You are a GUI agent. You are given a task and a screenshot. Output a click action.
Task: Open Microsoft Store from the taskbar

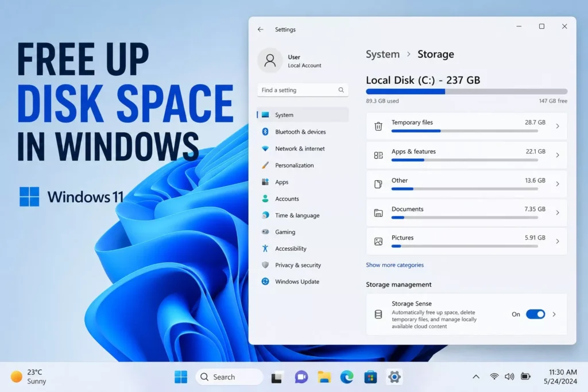[x=370, y=377]
